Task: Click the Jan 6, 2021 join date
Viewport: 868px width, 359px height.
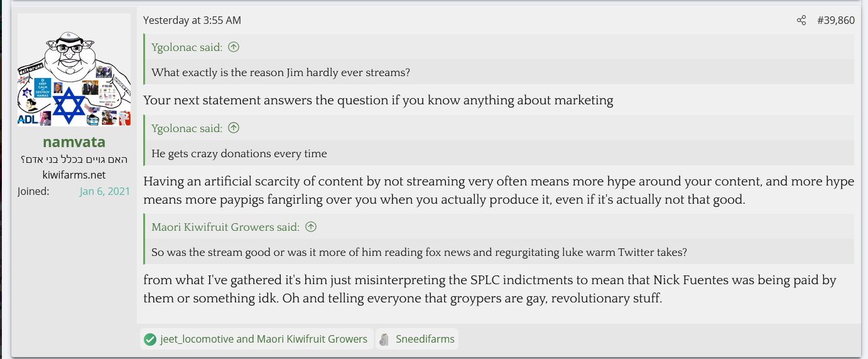Action: 105,191
